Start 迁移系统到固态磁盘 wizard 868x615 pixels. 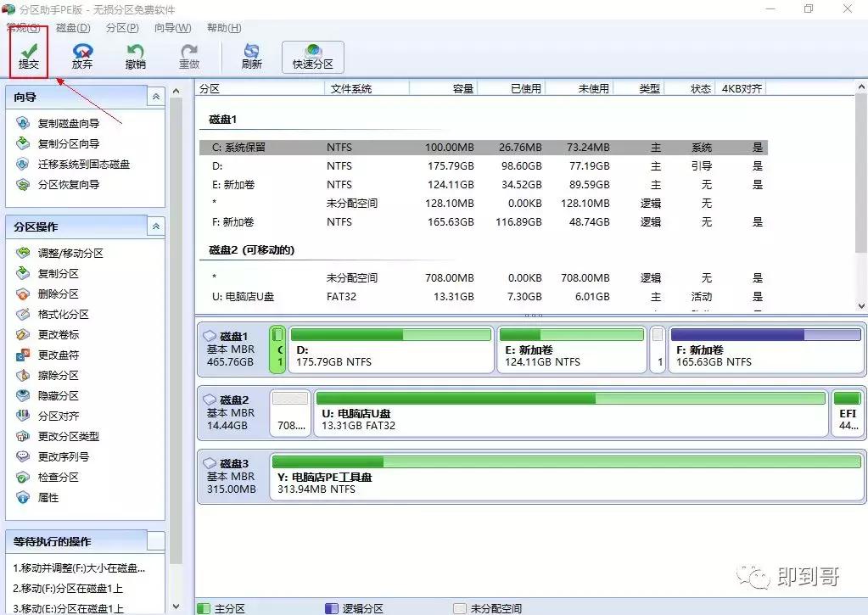coord(83,165)
